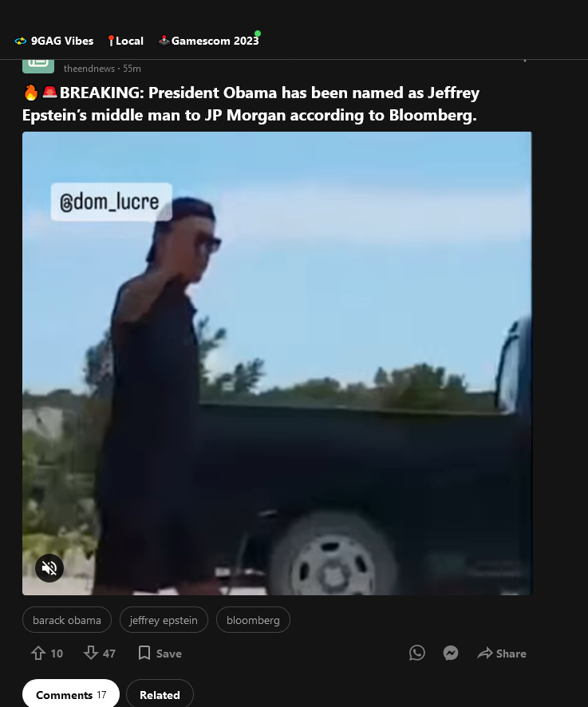Open the 9GAG Vibes icon link
Screen dimensions: 588x707
click(x=21, y=41)
